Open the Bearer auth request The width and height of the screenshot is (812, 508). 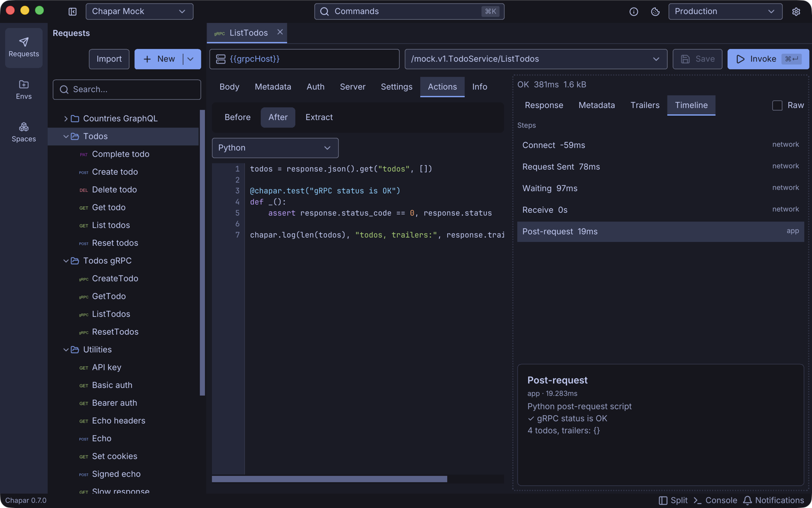(x=123, y=403)
